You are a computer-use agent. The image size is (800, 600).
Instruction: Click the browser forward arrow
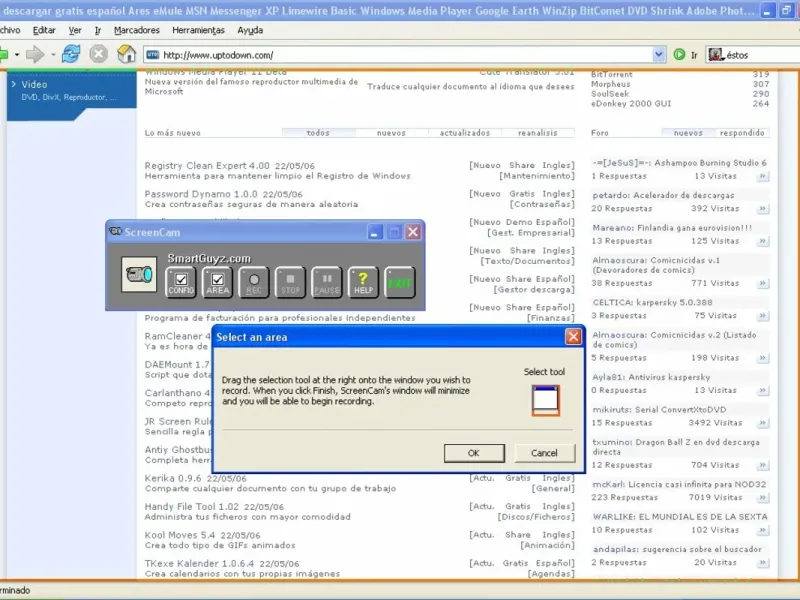pyautogui.click(x=35, y=54)
